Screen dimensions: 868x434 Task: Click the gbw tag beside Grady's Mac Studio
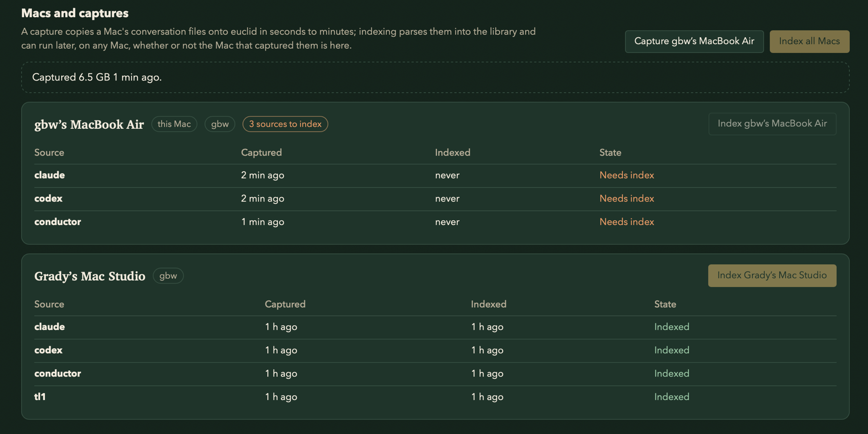[168, 276]
